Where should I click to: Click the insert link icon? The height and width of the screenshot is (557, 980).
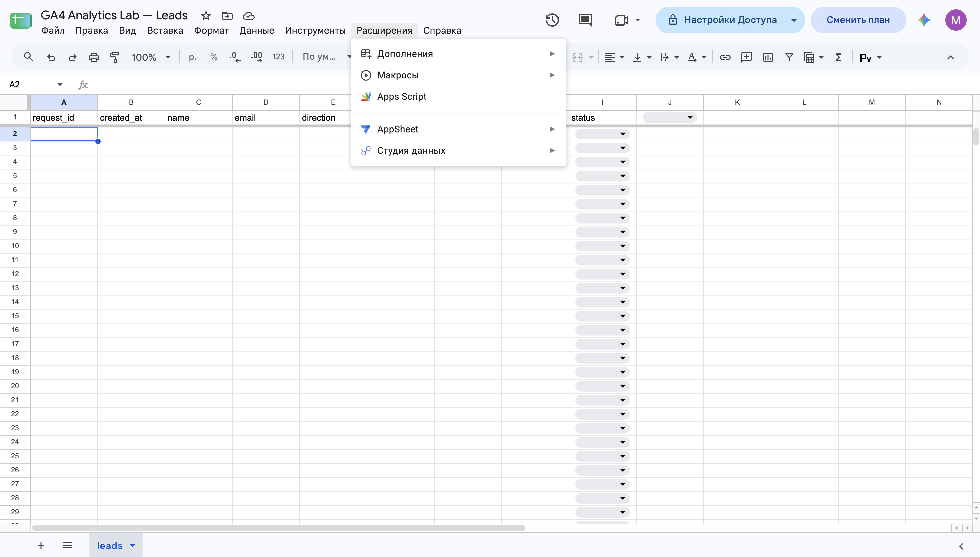[x=725, y=57]
